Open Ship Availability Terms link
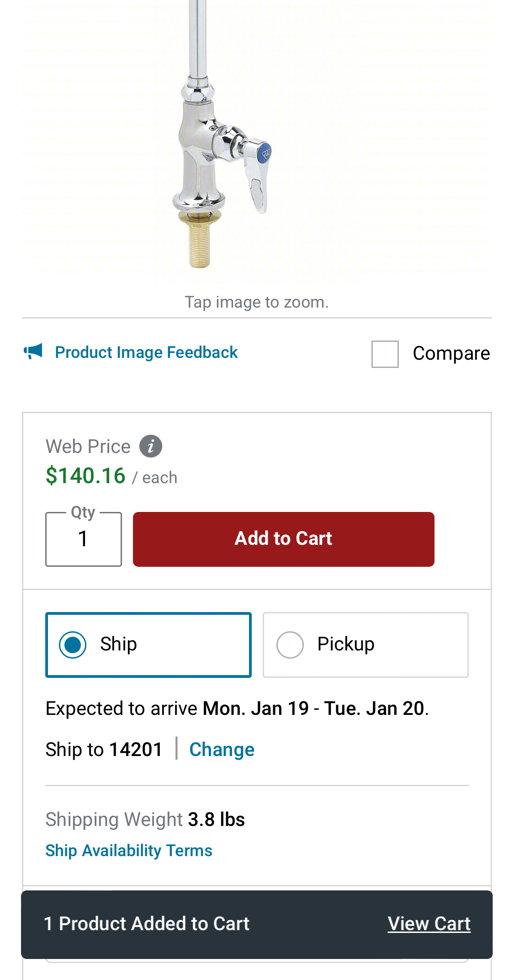The height and width of the screenshot is (980, 514). point(129,851)
